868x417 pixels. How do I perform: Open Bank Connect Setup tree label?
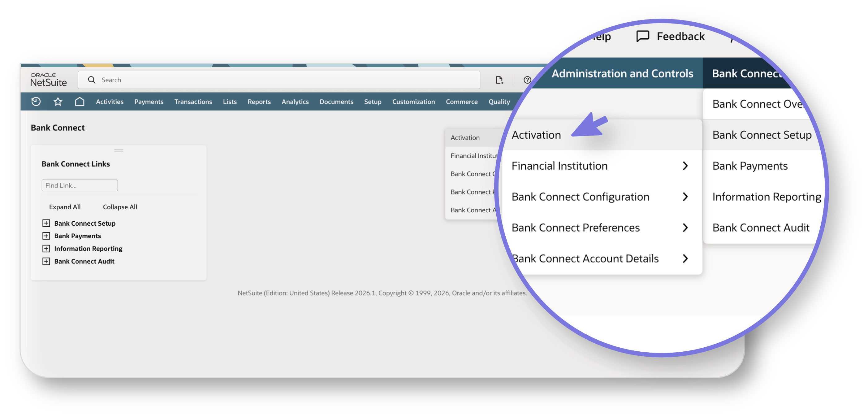tap(85, 223)
